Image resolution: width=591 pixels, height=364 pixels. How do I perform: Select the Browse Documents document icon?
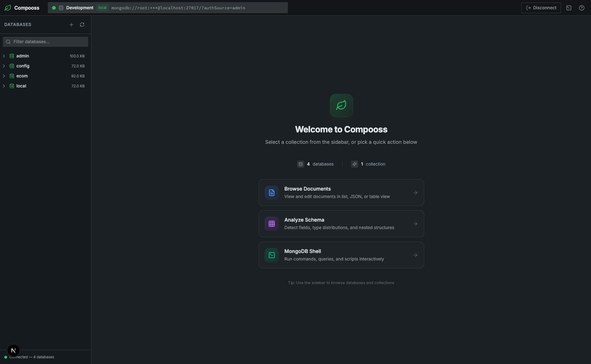(x=271, y=192)
